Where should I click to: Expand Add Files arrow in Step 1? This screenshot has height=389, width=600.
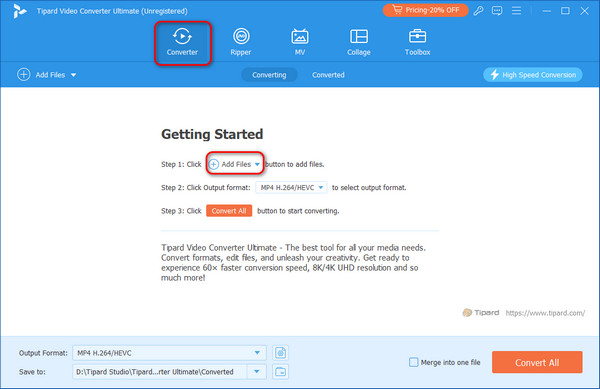click(x=257, y=164)
